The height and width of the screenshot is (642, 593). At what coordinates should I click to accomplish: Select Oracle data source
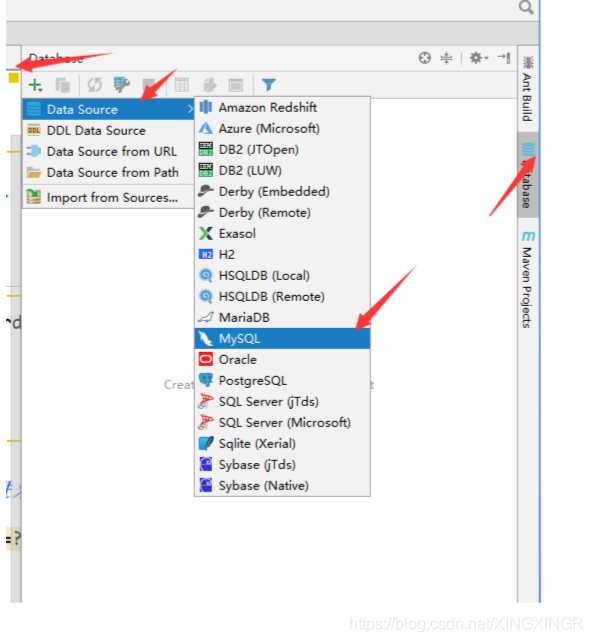pyautogui.click(x=283, y=359)
